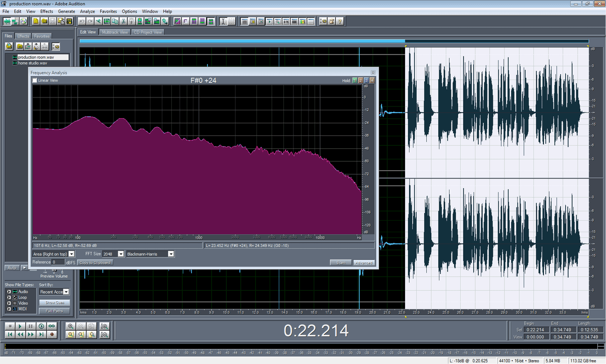Switch to Multitrack View tab

click(114, 32)
